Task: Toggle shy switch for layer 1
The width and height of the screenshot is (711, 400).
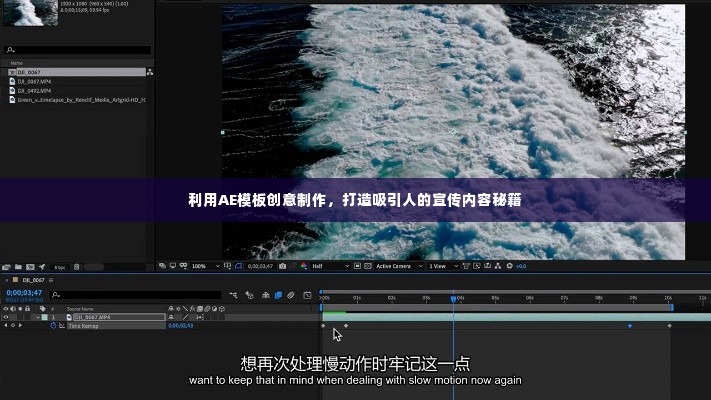Action: coord(171,317)
